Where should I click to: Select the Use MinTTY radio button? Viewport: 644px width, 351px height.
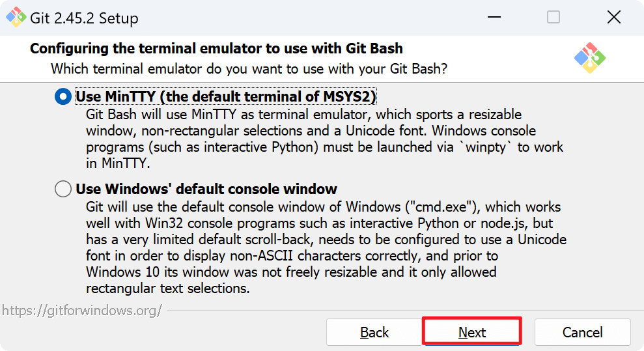(63, 97)
